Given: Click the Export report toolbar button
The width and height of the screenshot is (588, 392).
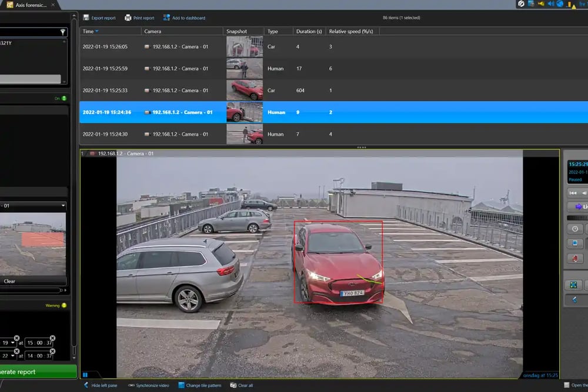Looking at the screenshot, I should pyautogui.click(x=99, y=18).
